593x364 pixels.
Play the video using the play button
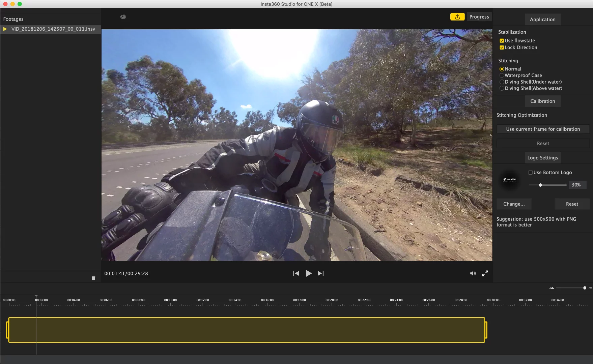(308, 273)
